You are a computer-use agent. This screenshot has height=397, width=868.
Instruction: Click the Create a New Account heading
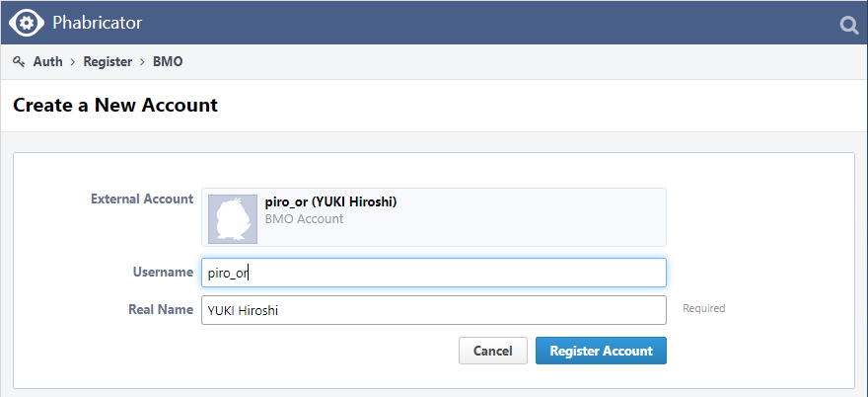pyautogui.click(x=115, y=105)
